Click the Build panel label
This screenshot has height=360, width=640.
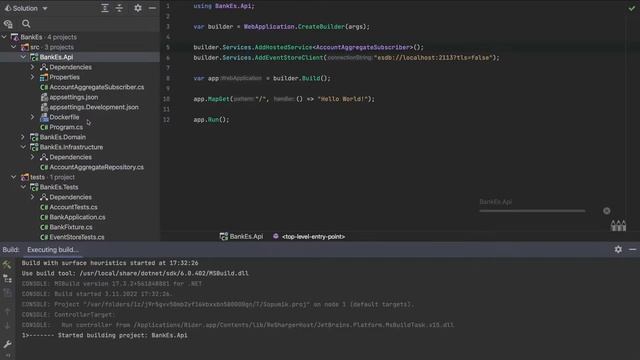pos(11,250)
